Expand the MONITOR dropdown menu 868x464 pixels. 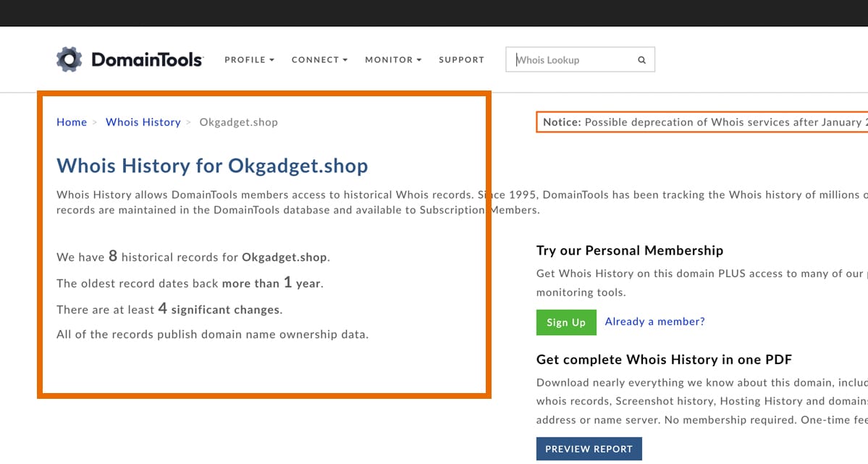(393, 60)
